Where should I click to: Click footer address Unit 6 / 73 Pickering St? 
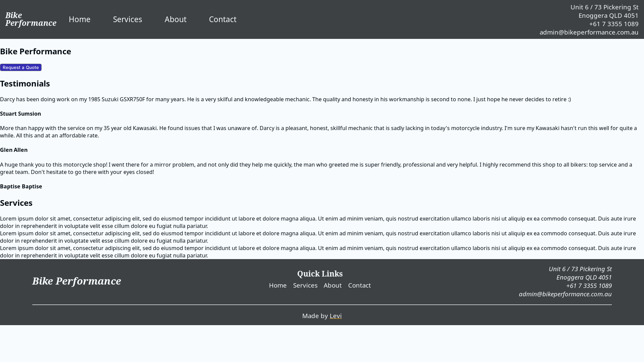coord(580,269)
